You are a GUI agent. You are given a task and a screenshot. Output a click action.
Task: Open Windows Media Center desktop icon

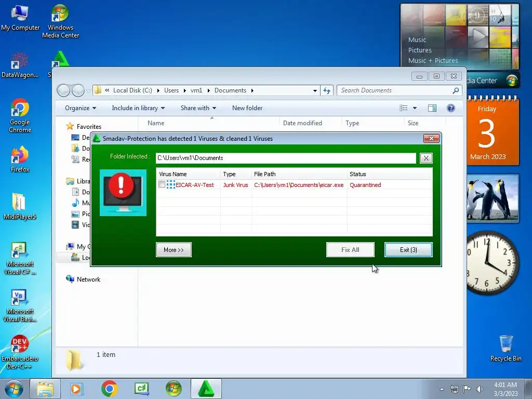coord(60,21)
